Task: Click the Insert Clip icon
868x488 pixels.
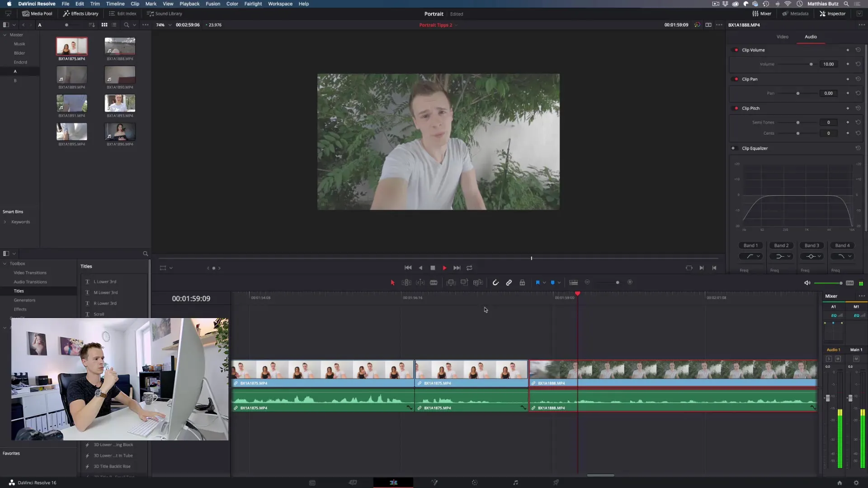Action: tap(451, 282)
